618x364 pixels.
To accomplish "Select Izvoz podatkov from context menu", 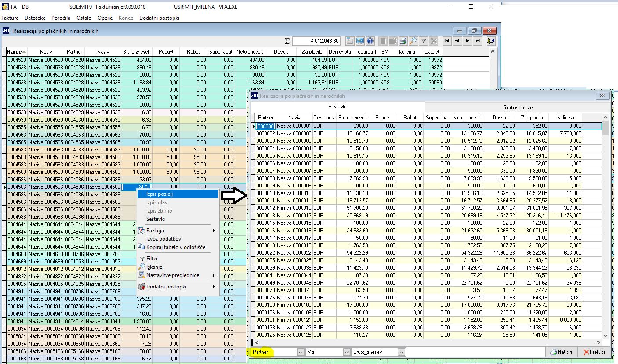I will pyautogui.click(x=164, y=239).
